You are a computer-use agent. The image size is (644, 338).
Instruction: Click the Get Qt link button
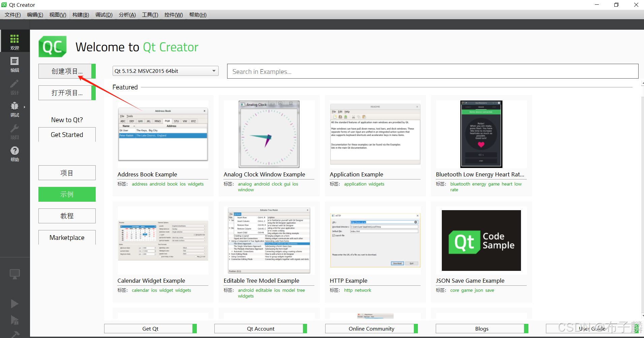pos(150,329)
